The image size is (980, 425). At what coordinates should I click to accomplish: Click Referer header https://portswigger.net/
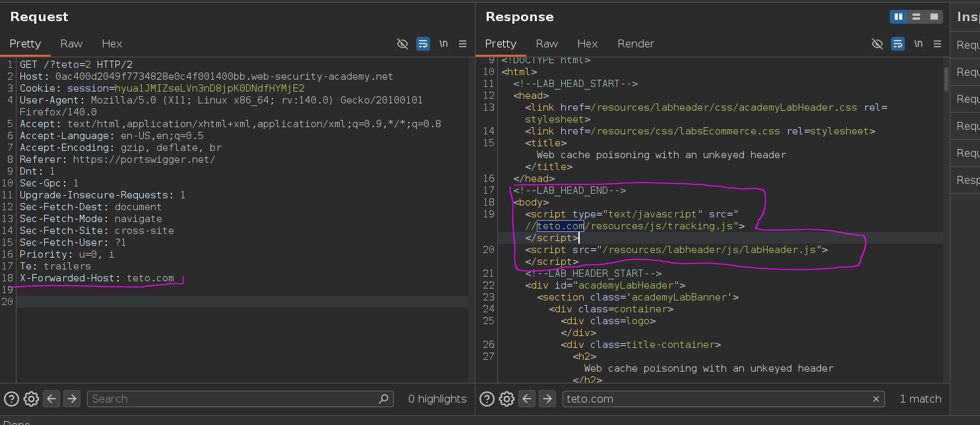117,159
